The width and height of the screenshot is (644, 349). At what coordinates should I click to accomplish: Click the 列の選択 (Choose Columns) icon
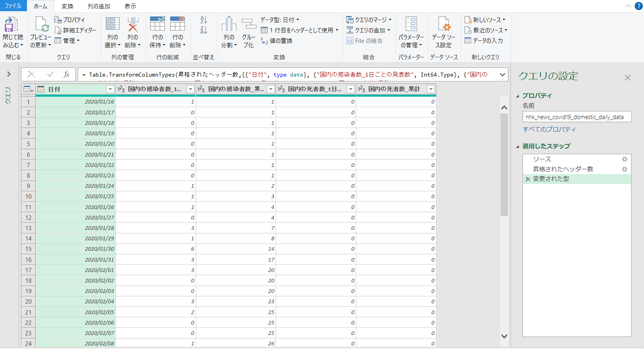coord(113,24)
